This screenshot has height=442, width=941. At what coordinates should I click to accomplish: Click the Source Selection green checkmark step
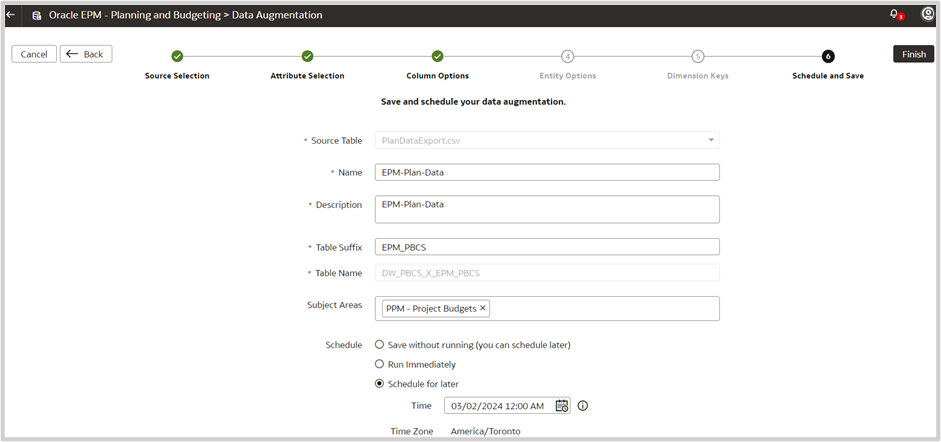pyautogui.click(x=177, y=56)
